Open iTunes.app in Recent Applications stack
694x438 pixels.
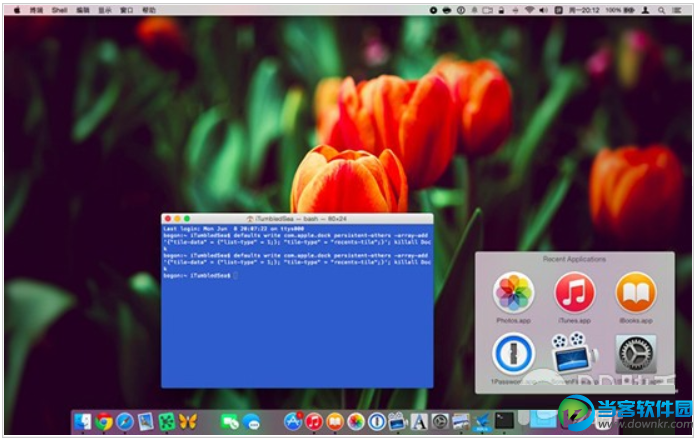pos(574,293)
